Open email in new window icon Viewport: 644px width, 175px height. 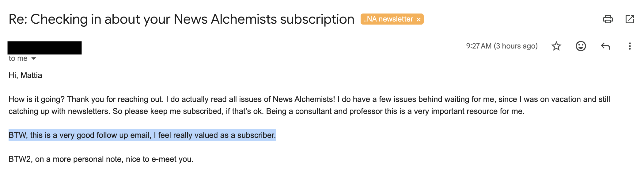[630, 19]
